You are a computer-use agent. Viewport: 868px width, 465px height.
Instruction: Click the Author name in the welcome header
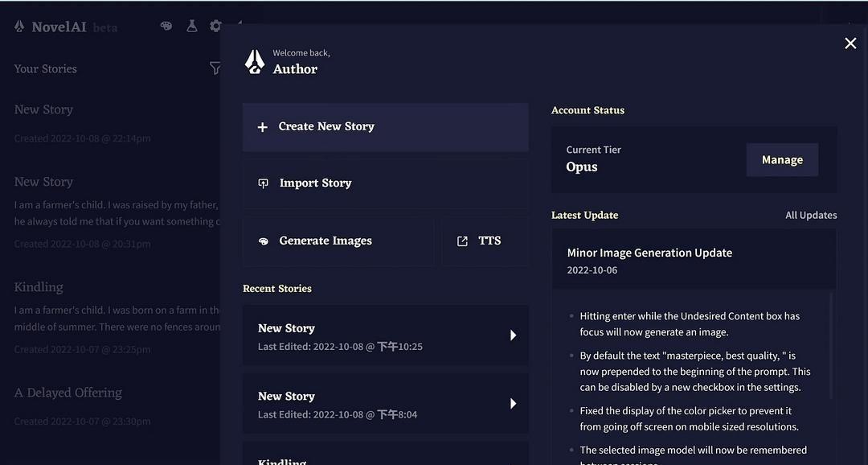pyautogui.click(x=295, y=69)
